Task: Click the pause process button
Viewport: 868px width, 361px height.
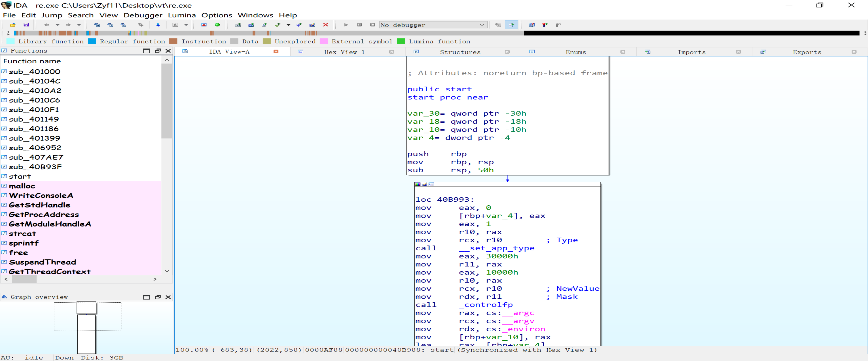Action: 359,25
